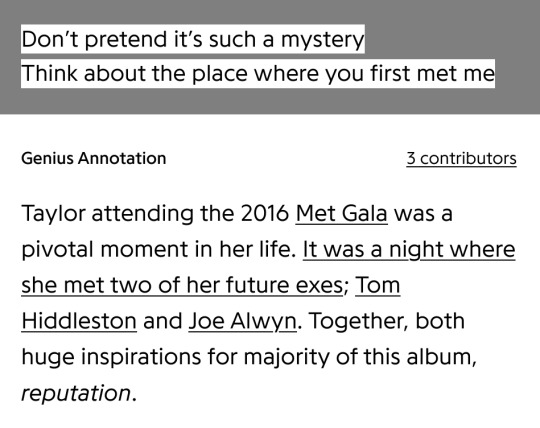Screen dimensions: 540x428
Task: Click the phrase "pivotal moment in her life"
Action: click(x=156, y=249)
